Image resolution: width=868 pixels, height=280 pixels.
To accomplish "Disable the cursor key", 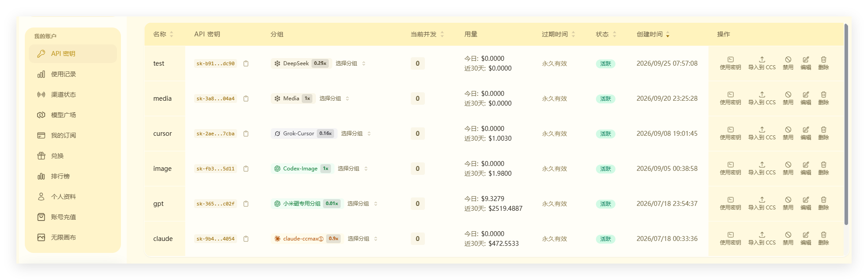I will tap(788, 134).
